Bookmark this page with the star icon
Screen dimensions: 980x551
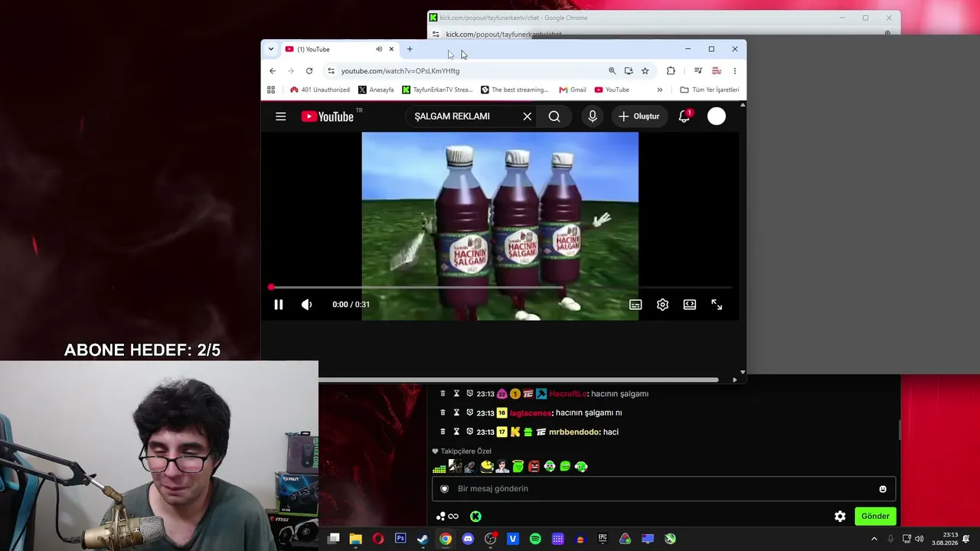(x=645, y=71)
